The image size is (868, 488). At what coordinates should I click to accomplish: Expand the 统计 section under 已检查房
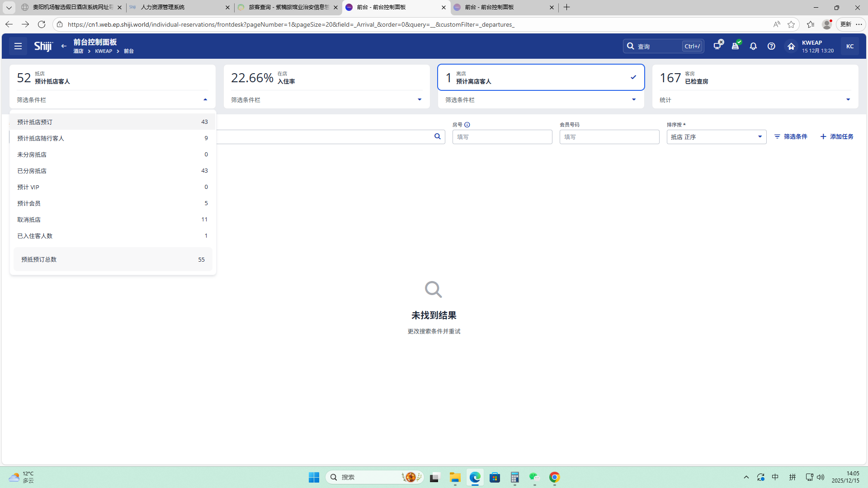click(x=848, y=100)
